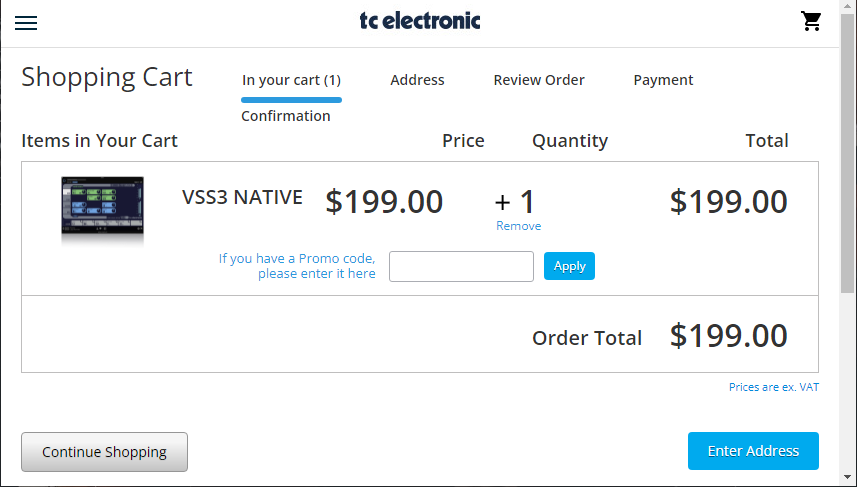The height and width of the screenshot is (487, 857).
Task: Apply the promo code
Action: pos(569,266)
